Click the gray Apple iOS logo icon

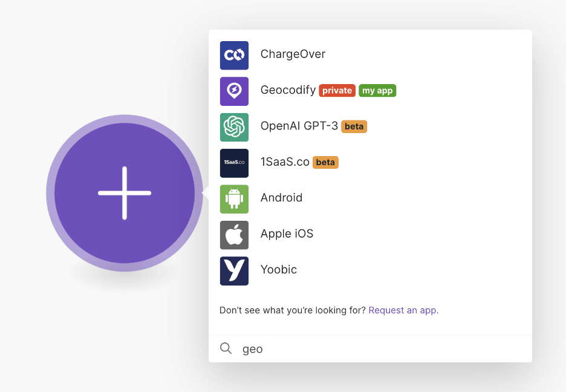[234, 235]
